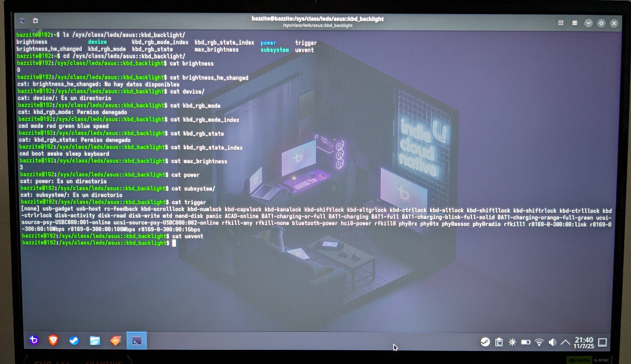Click the show desktop button

pos(602,342)
